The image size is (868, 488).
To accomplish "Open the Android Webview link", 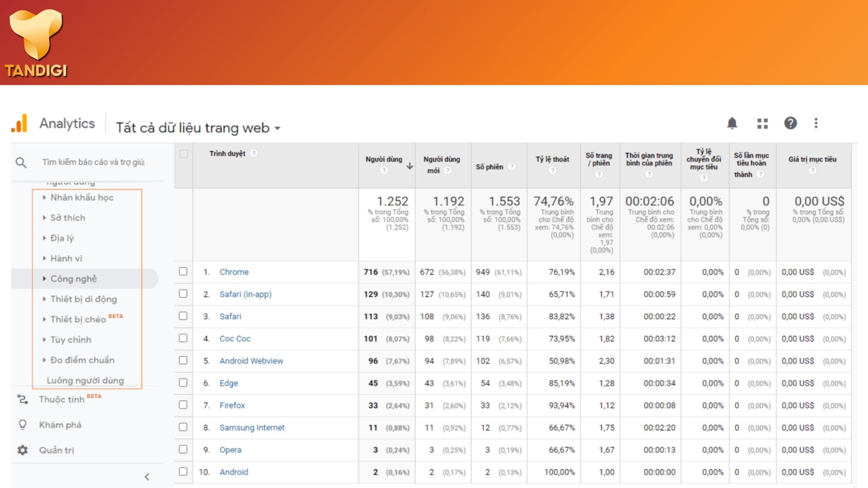I will click(x=251, y=361).
